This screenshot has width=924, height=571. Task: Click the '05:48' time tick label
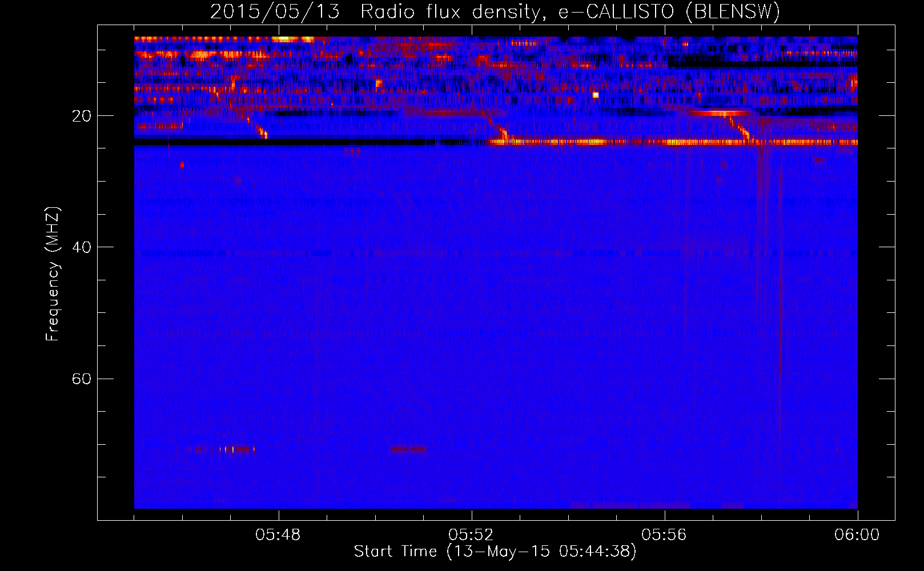point(278,535)
